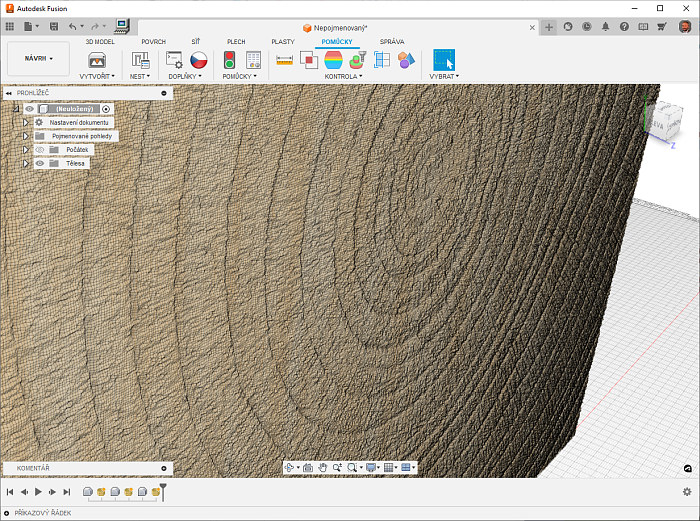The image size is (700, 521).
Task: Open the extensions clock icon in header
Action: pos(587,27)
